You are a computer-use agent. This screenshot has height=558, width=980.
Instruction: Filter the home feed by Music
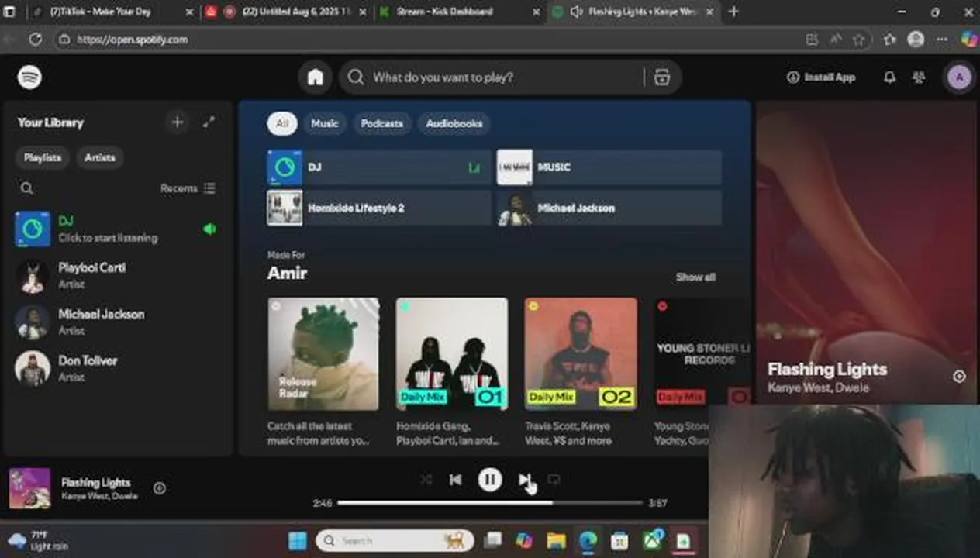coord(325,123)
